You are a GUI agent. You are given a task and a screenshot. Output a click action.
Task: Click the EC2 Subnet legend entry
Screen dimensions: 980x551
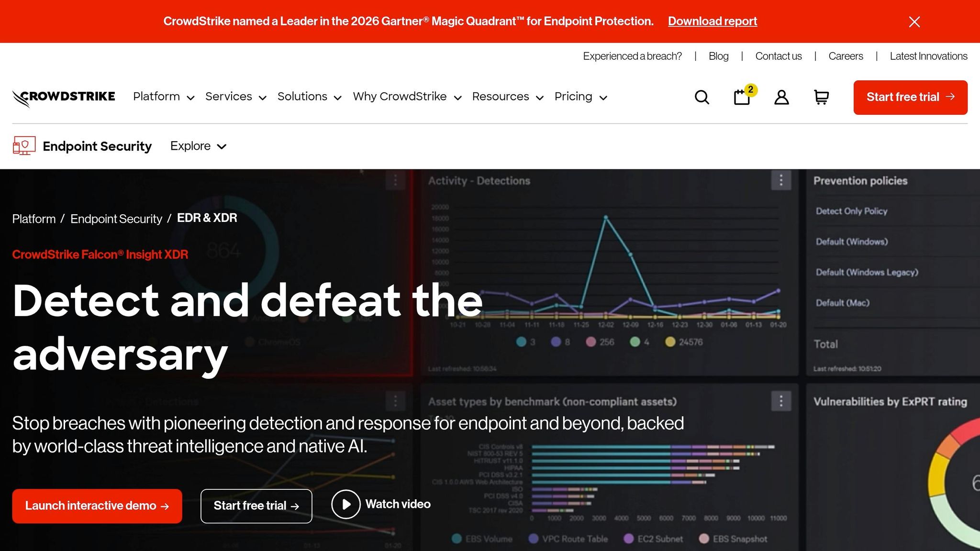[653, 539]
